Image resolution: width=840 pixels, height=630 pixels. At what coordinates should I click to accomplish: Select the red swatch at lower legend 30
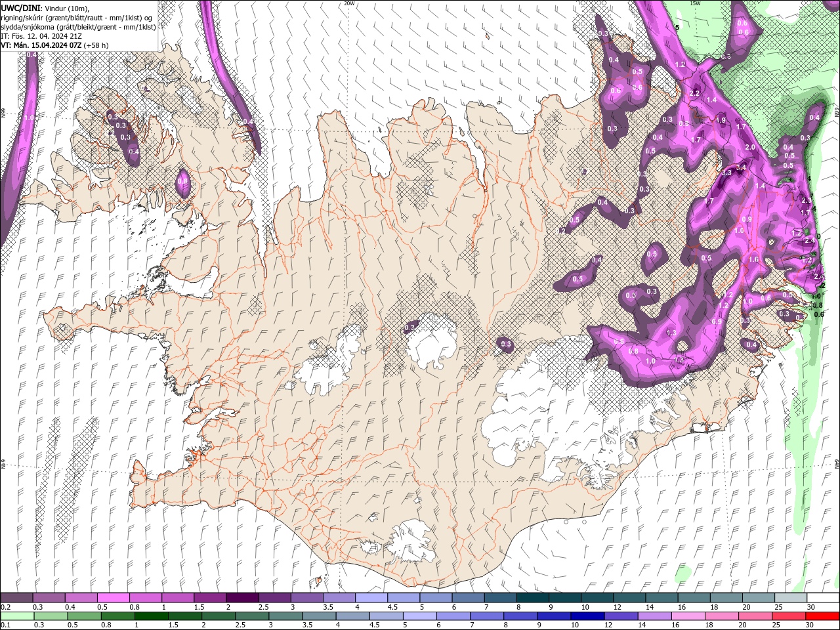tap(823, 616)
